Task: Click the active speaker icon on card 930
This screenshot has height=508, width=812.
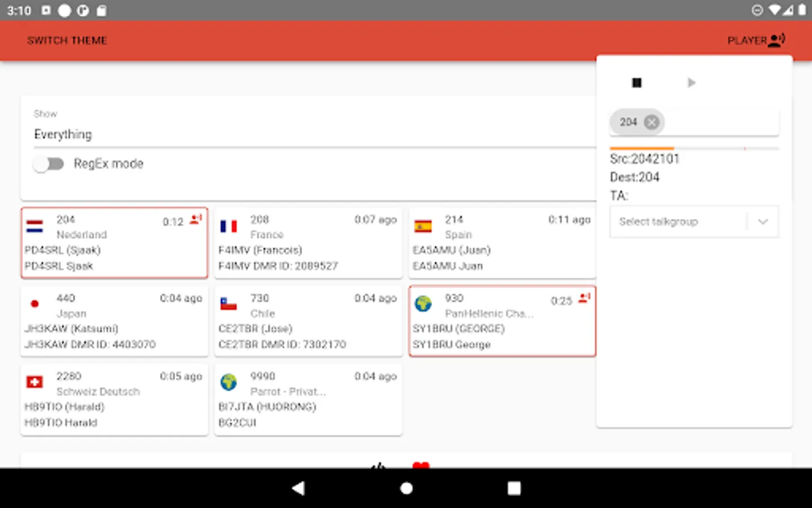Action: pyautogui.click(x=584, y=297)
